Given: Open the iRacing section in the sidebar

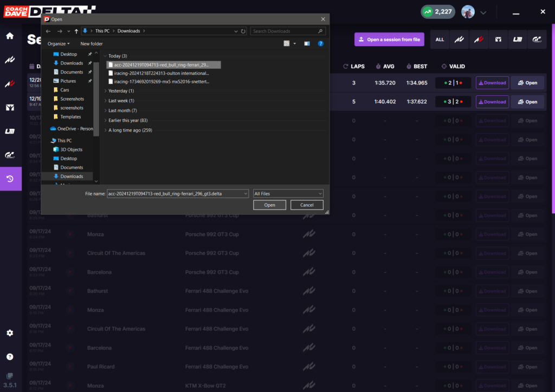Looking at the screenshot, I should click(10, 107).
